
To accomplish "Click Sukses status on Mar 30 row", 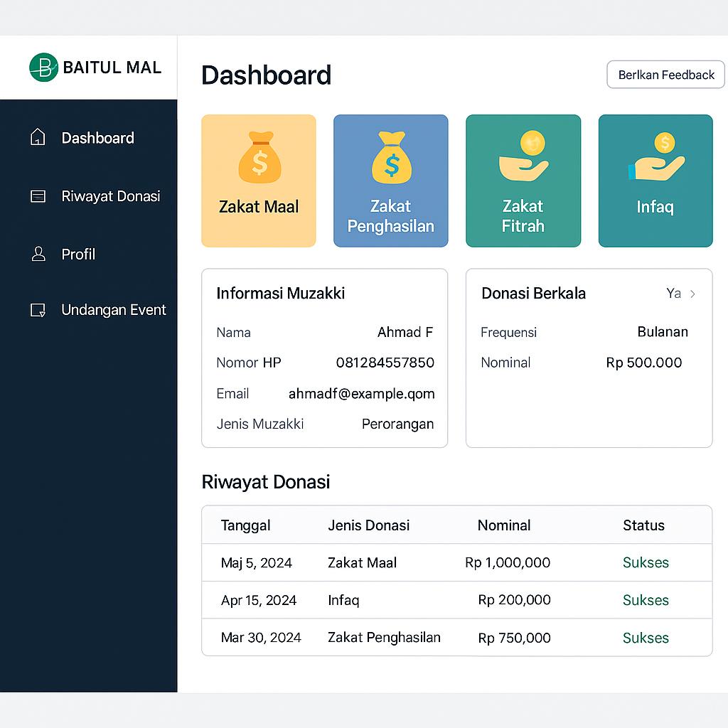I will [646, 638].
